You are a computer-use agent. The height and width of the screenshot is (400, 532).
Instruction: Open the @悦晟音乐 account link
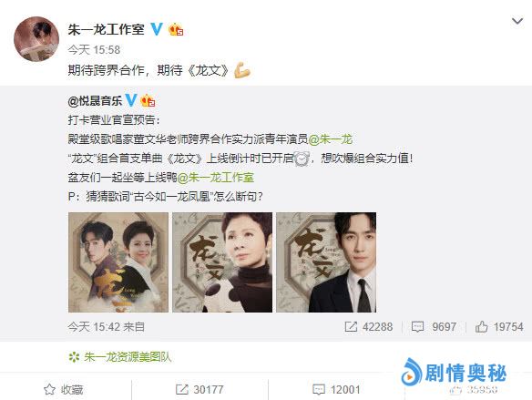(95, 101)
